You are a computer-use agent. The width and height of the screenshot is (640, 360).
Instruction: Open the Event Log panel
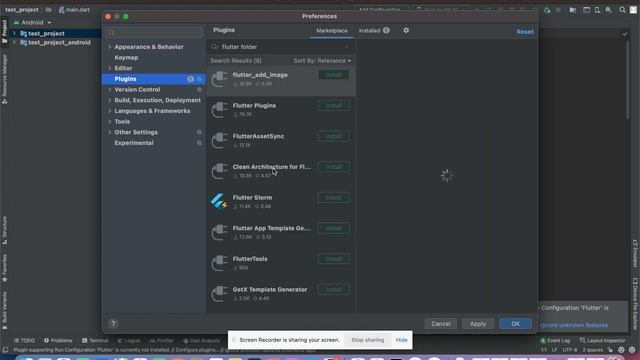click(x=555, y=340)
